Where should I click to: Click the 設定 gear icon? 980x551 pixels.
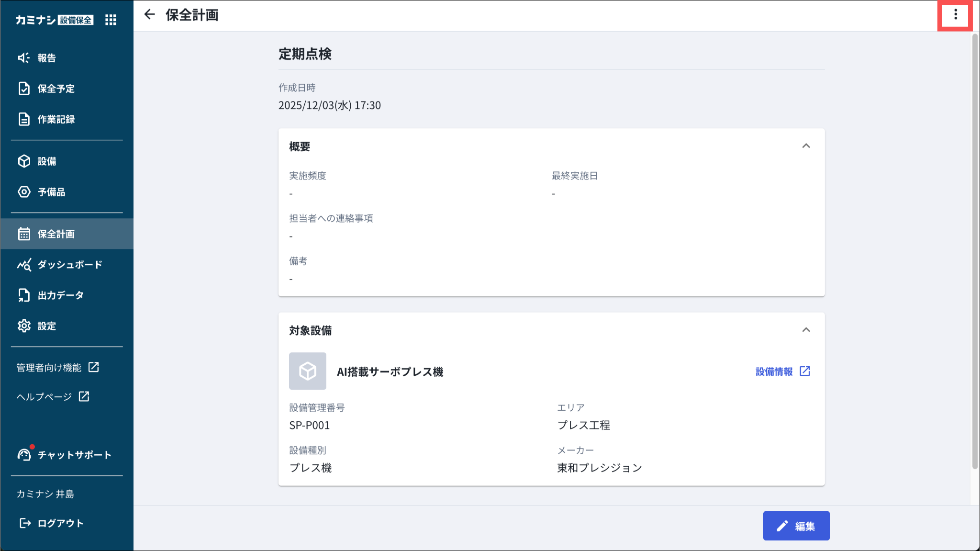coord(24,326)
